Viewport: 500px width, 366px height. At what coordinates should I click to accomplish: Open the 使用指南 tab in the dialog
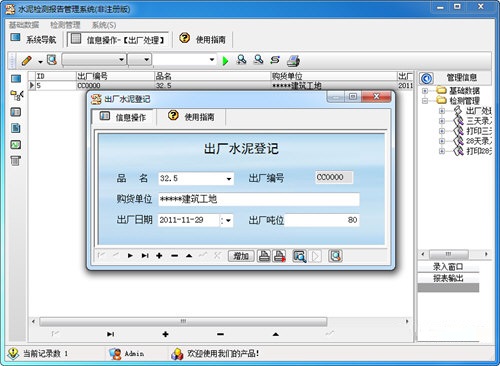click(191, 117)
